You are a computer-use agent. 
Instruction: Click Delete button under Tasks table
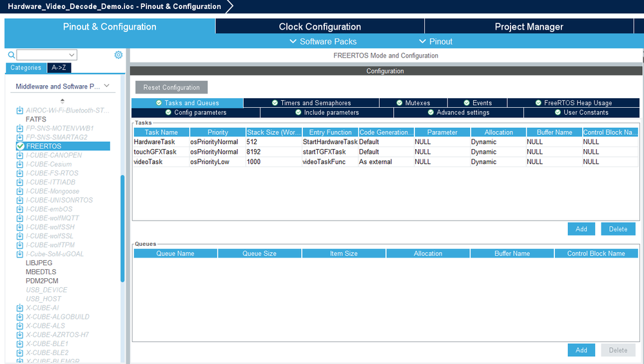click(618, 228)
